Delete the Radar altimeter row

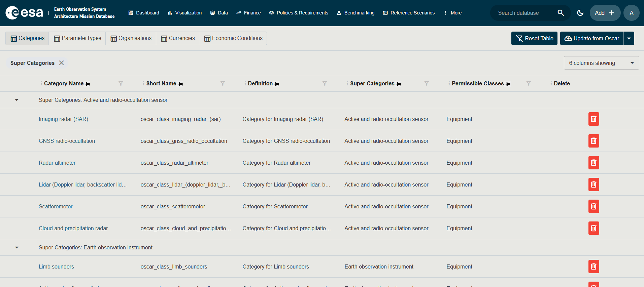(x=594, y=163)
